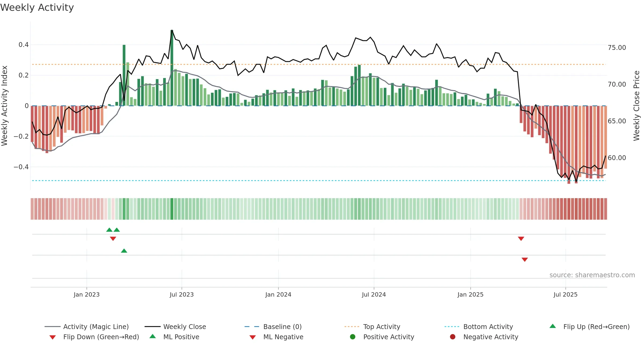
Task: Click the ML positive marker in March 2023
Action: (x=124, y=251)
